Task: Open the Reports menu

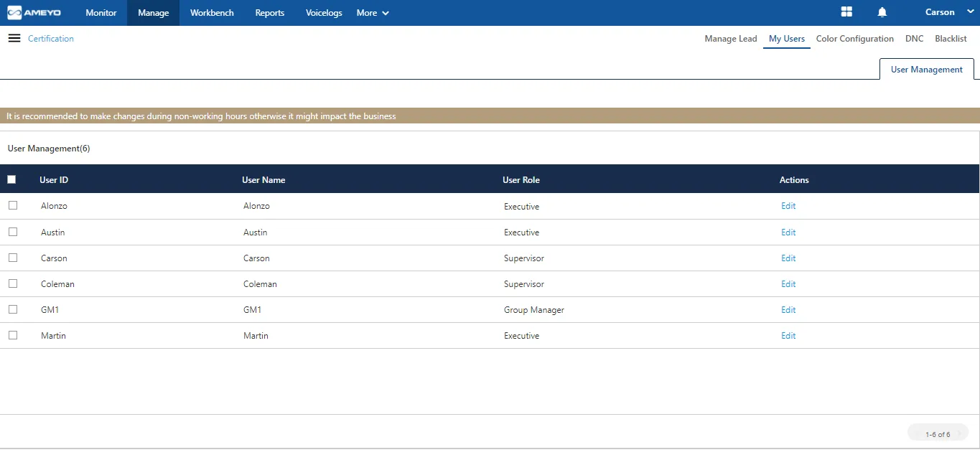Action: (270, 13)
